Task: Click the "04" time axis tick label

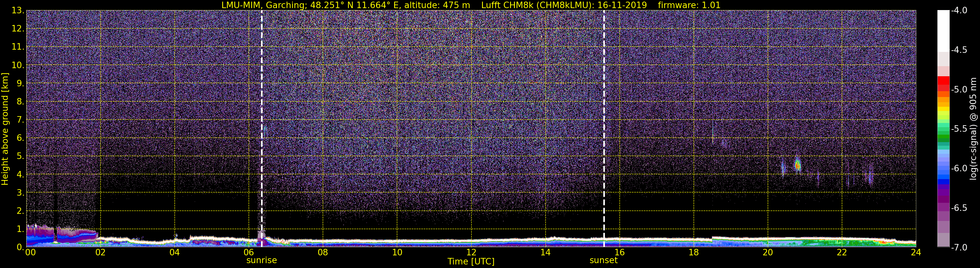Action: pos(175,252)
